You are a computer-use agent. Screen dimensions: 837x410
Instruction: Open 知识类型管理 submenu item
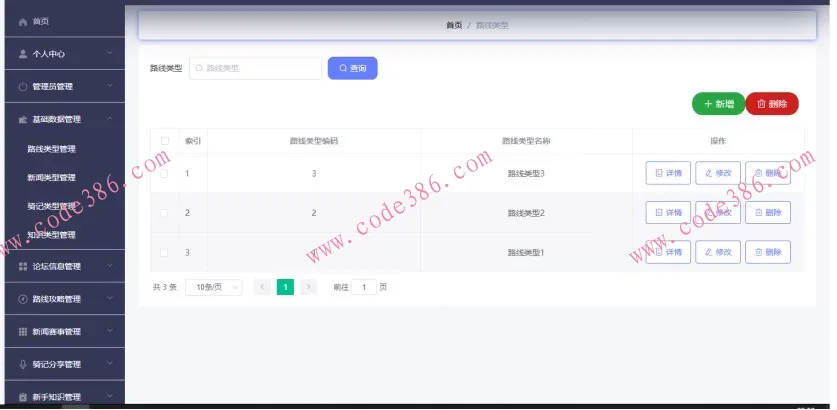[x=52, y=235]
